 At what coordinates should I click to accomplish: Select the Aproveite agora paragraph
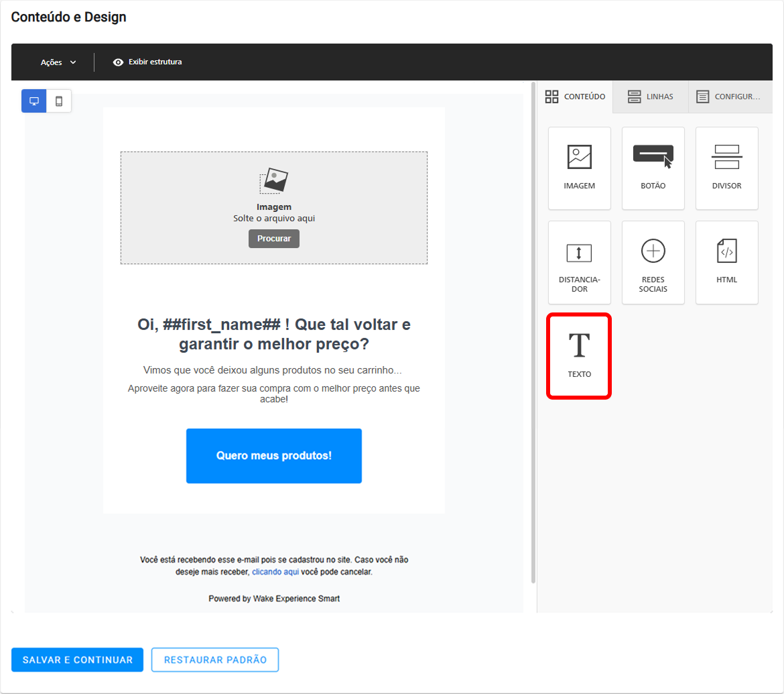tap(274, 394)
